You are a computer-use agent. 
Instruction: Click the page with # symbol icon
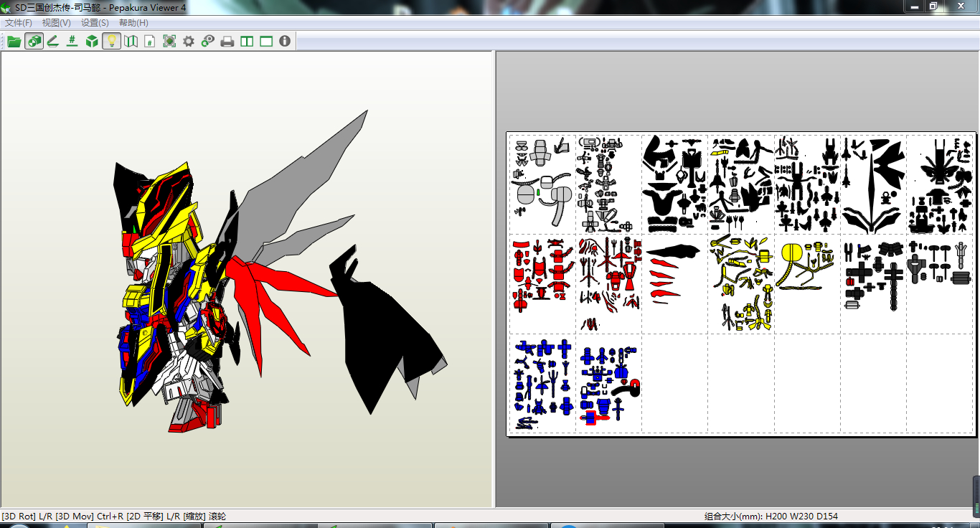click(150, 41)
